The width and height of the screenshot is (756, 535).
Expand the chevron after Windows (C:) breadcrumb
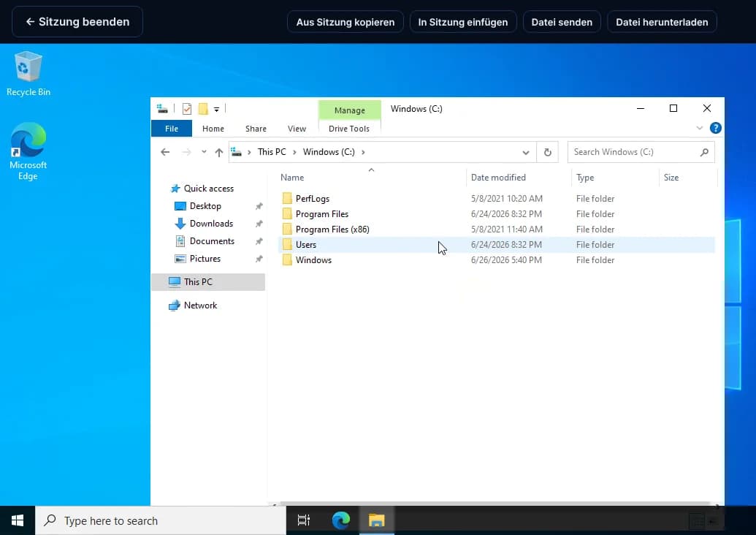click(363, 152)
